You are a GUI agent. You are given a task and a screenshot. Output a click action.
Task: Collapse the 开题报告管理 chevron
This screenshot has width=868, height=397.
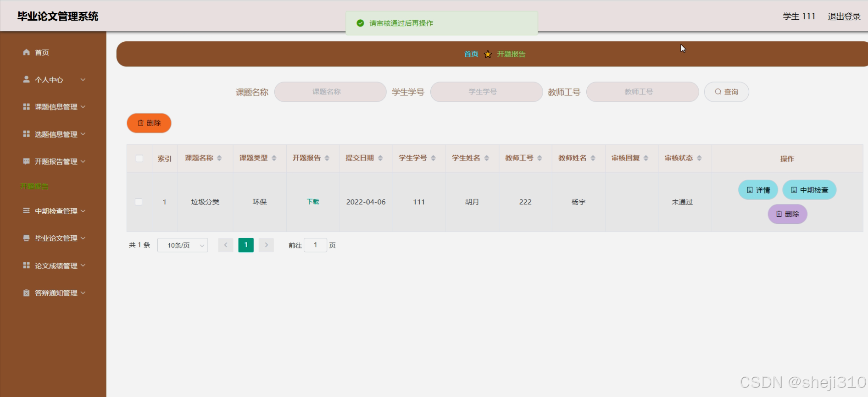83,161
